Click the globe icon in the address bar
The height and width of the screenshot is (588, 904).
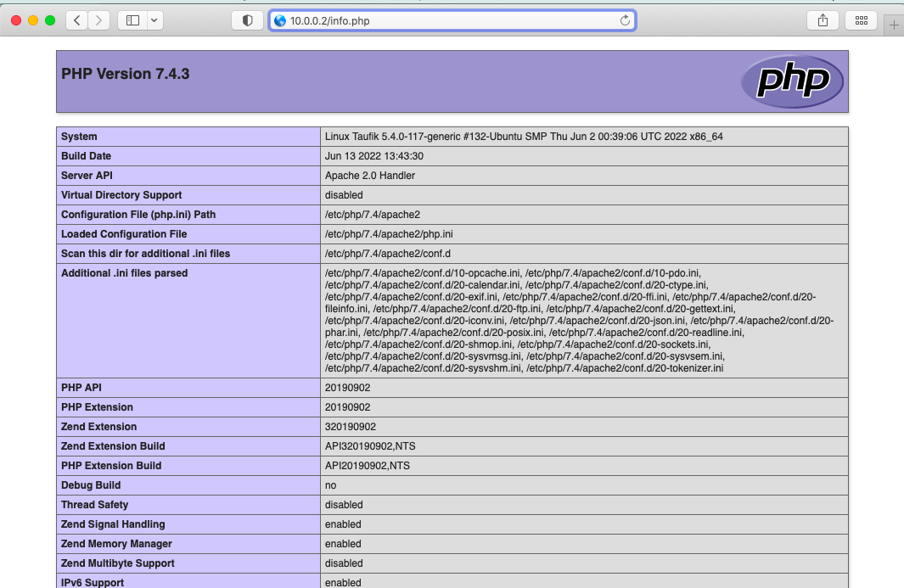280,20
